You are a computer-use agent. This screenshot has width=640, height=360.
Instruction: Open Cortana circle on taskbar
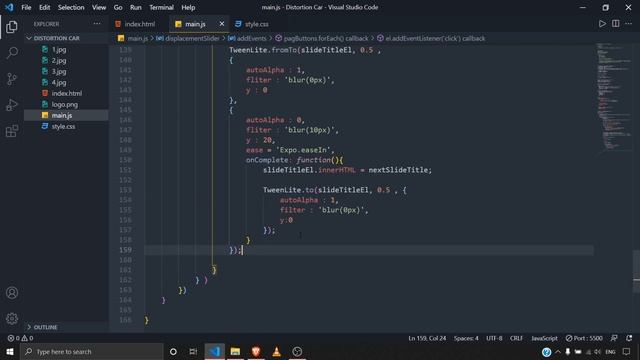(x=173, y=351)
